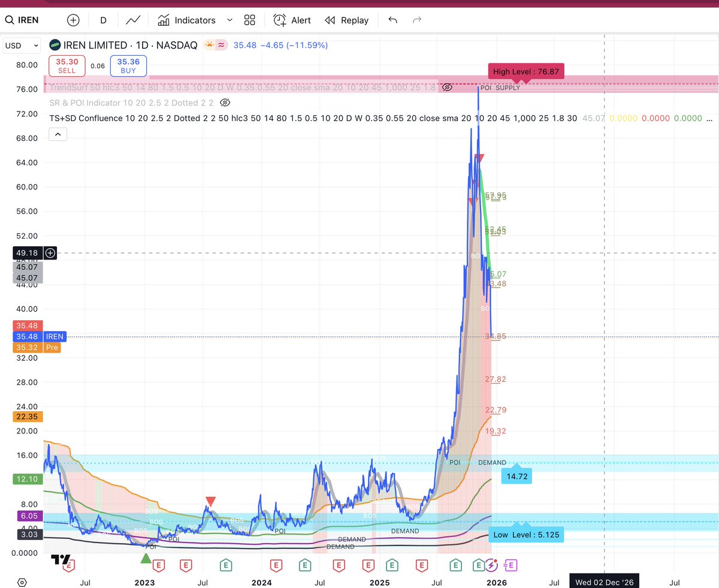Expand the indicators favorites chevron
Image resolution: width=719 pixels, height=588 pixels.
pos(229,20)
